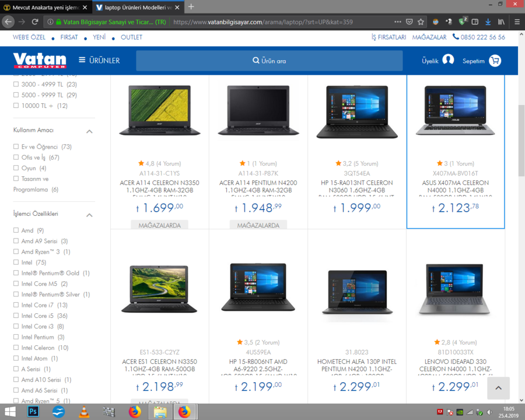Viewport: 525px width, 420px height.
Task: Open the Firefox downloads arrow icon
Action: 488,22
